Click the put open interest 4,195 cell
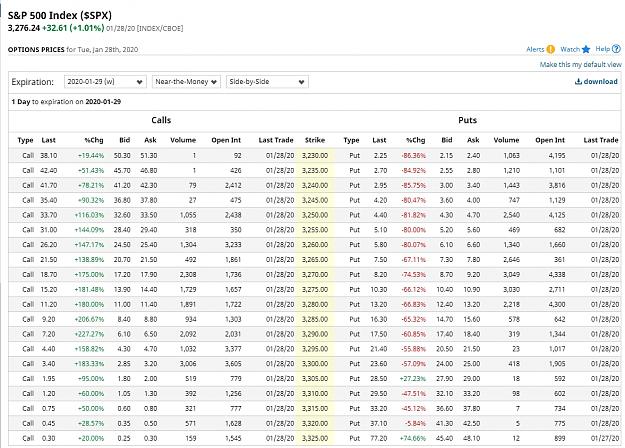The height and width of the screenshot is (448, 625). point(557,156)
